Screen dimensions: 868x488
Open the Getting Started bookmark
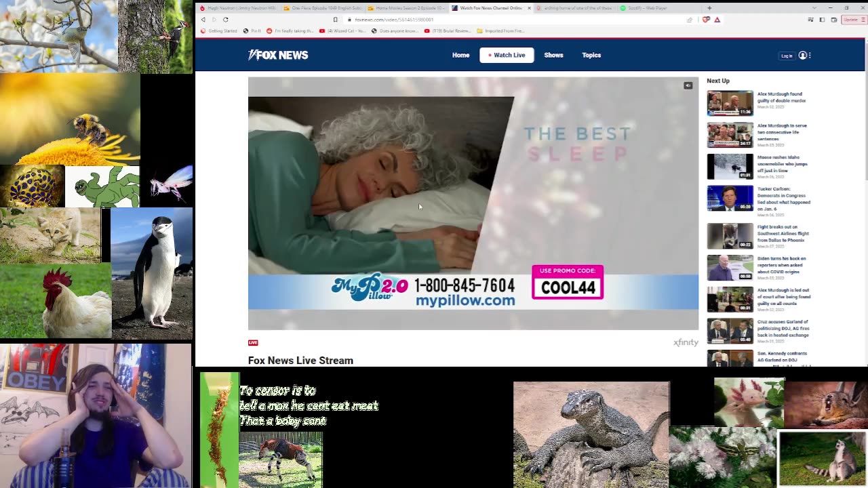(x=219, y=31)
